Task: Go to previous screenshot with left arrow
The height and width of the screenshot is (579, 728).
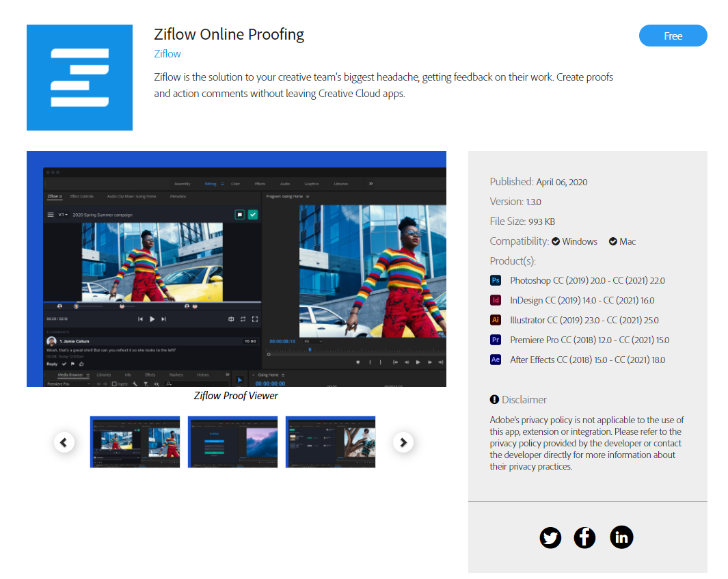Action: coord(64,442)
